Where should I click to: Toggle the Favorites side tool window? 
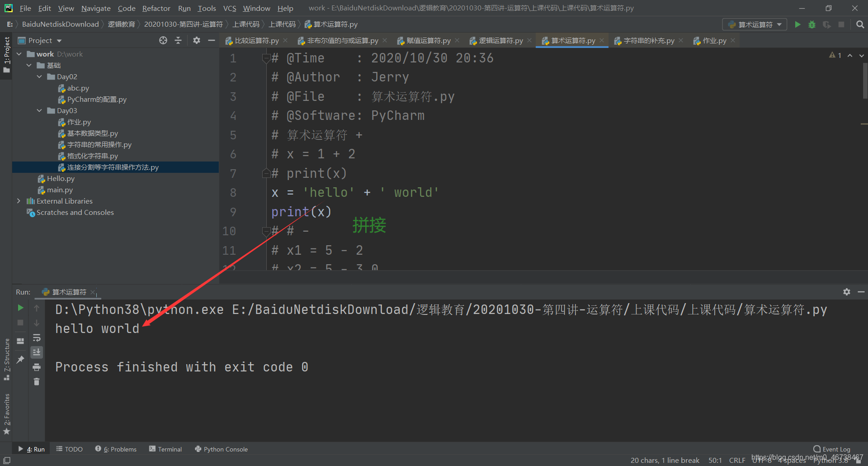(x=6, y=414)
